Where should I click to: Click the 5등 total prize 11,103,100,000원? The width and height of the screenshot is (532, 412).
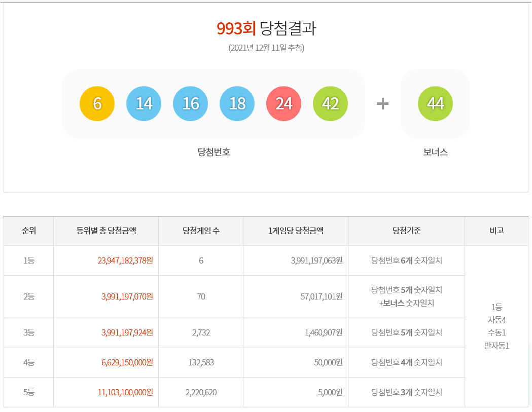coord(125,392)
